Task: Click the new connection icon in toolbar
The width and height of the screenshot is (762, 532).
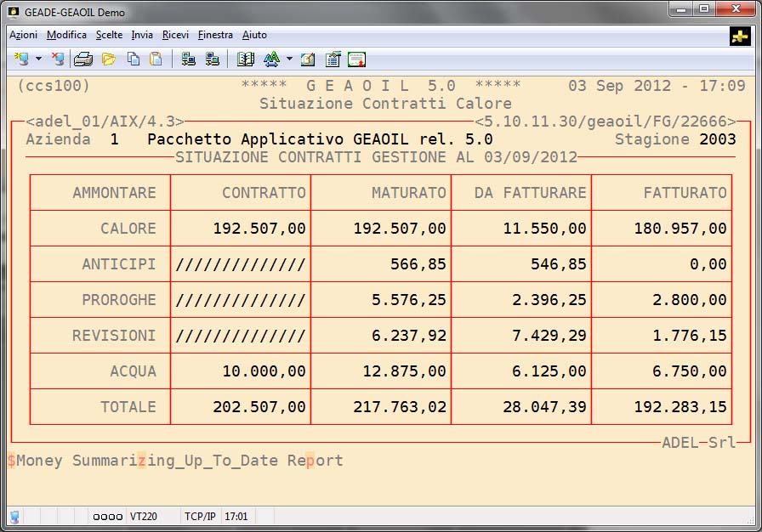Action: click(x=21, y=59)
